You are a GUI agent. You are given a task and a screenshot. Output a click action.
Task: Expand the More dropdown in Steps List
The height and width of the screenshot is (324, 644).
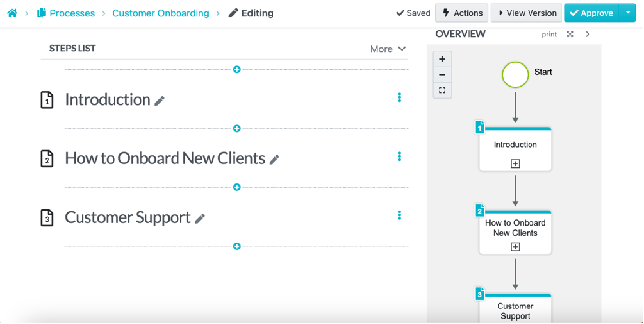point(388,49)
